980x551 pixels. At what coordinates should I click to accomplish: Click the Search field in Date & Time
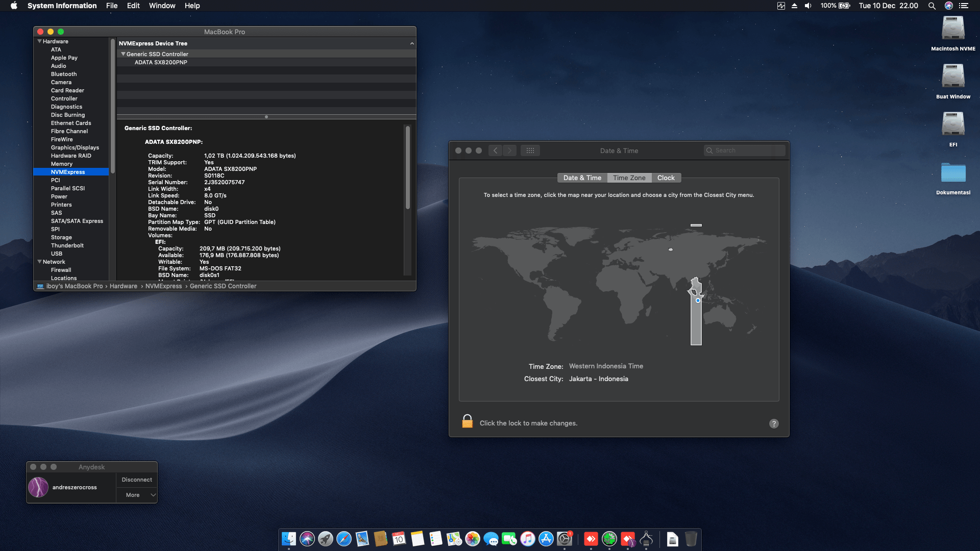click(x=744, y=151)
